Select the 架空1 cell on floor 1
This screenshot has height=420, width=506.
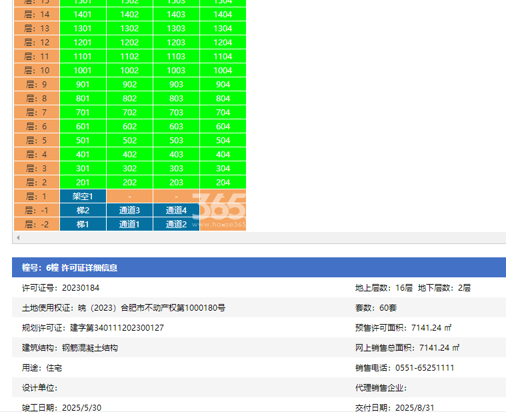click(83, 197)
